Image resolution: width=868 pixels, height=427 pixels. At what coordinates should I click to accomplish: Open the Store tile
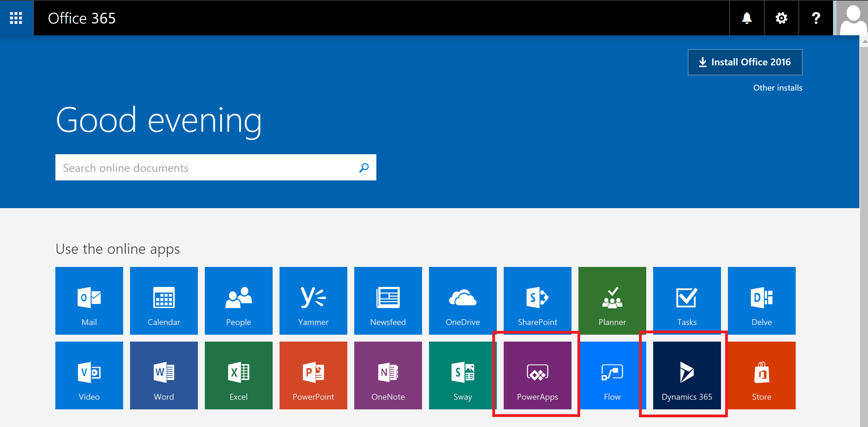pyautogui.click(x=761, y=375)
